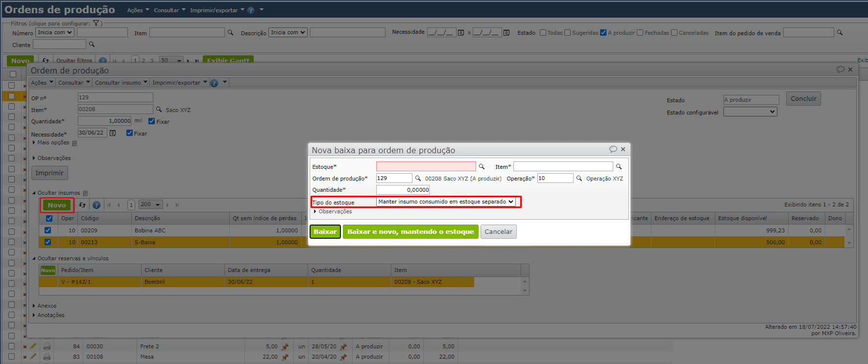Viewport: 868px width, 364px height.
Task: Open the Consultar menu in Ordem de produção window
Action: tap(74, 83)
